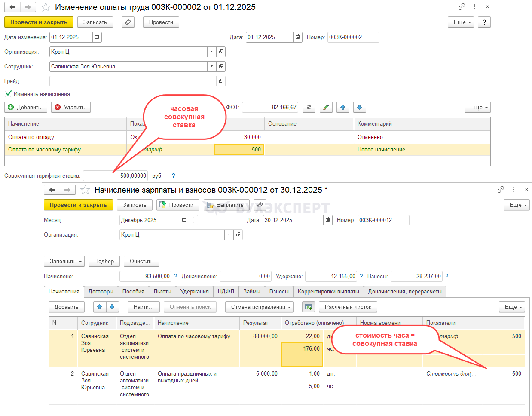
Task: Switch to the НДФЛ tab
Action: point(226,291)
